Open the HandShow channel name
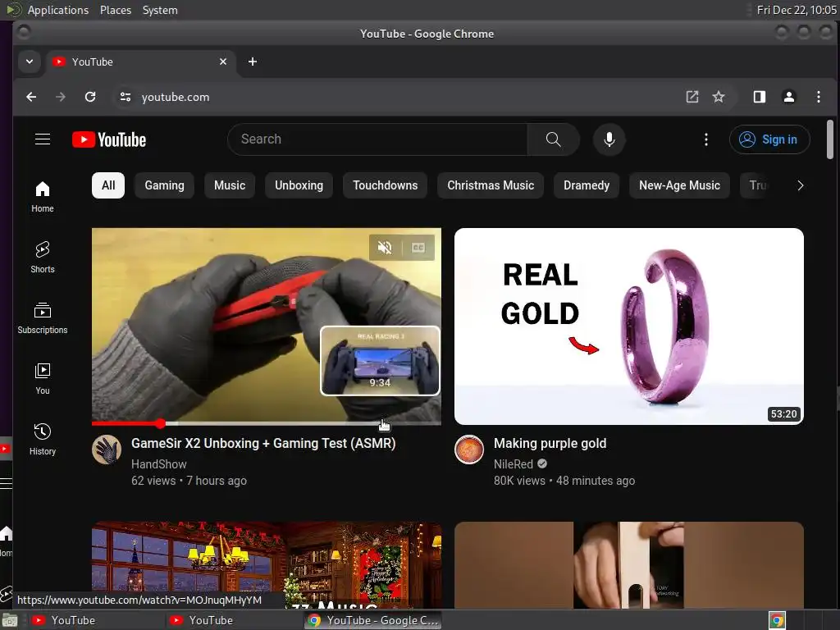 [x=159, y=464]
